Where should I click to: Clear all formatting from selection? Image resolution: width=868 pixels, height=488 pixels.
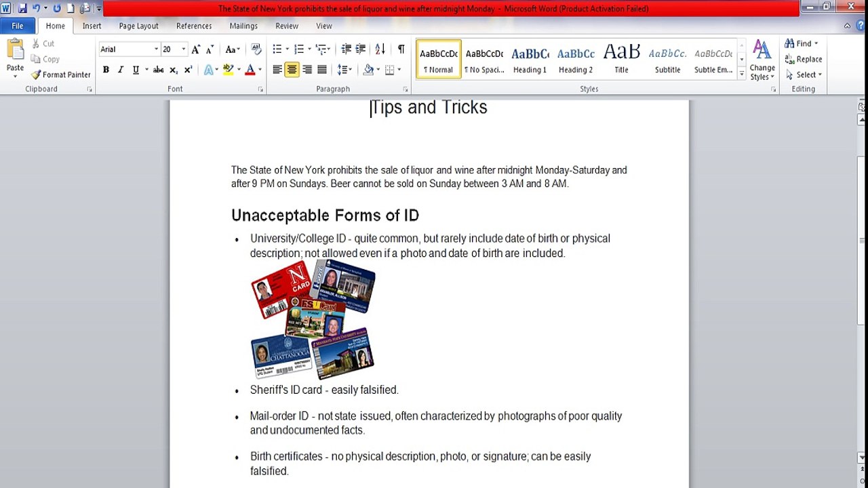tap(256, 49)
